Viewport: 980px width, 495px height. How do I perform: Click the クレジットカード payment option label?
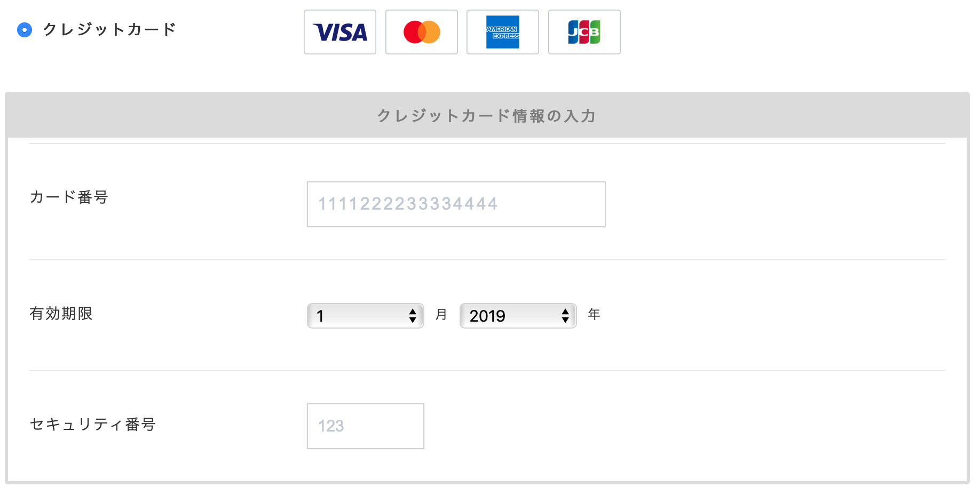pos(109,29)
